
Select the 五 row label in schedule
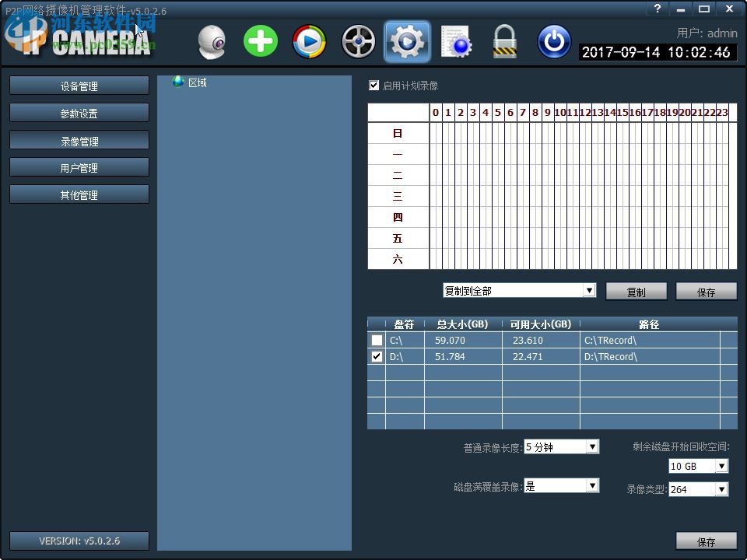tap(398, 238)
